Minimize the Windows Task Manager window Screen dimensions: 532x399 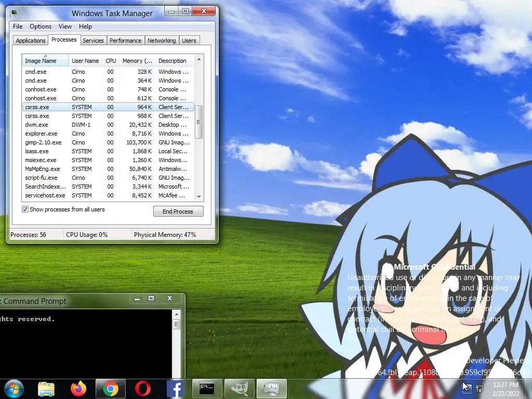[x=171, y=11]
